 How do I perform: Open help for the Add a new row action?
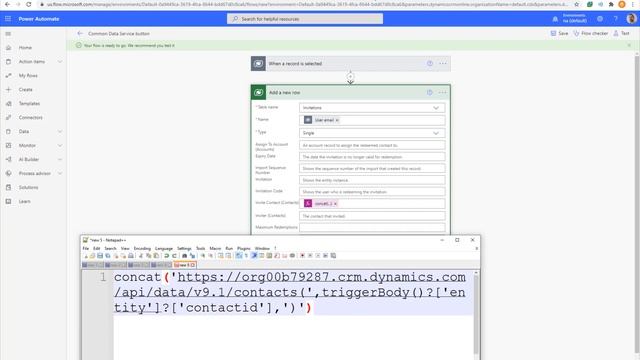coord(430,93)
